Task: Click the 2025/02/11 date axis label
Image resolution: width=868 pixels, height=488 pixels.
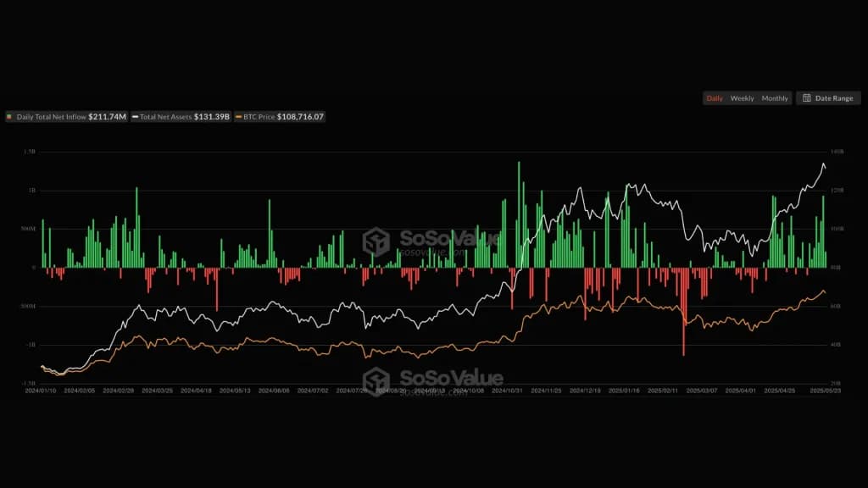Action: [x=663, y=391]
